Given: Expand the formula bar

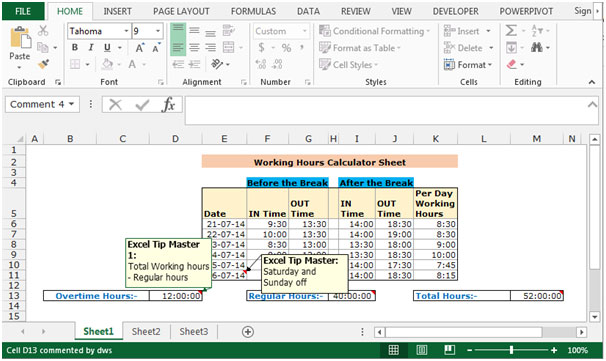Looking at the screenshot, I should click(592, 104).
